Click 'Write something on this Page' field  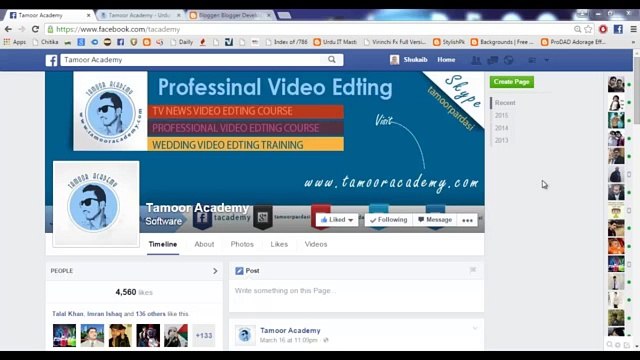coord(356,295)
